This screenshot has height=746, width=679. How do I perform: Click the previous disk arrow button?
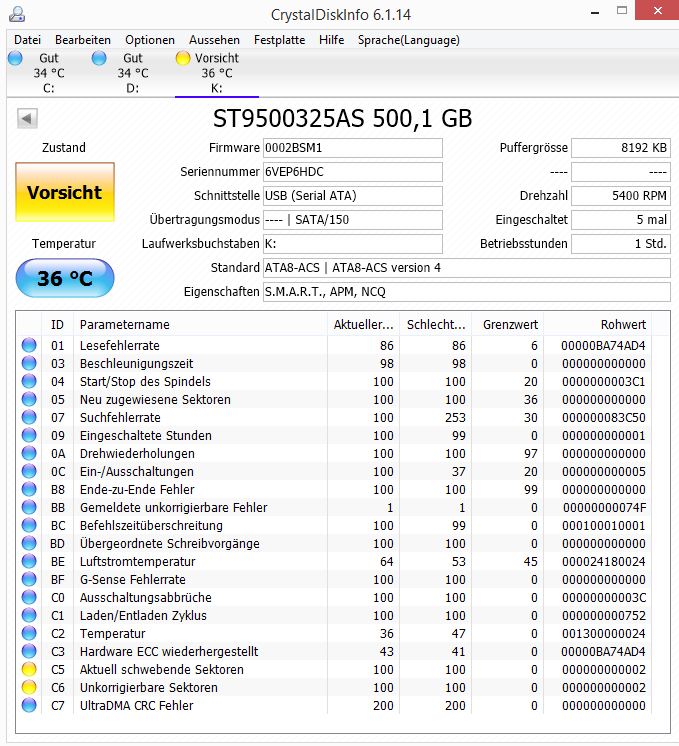[27, 118]
